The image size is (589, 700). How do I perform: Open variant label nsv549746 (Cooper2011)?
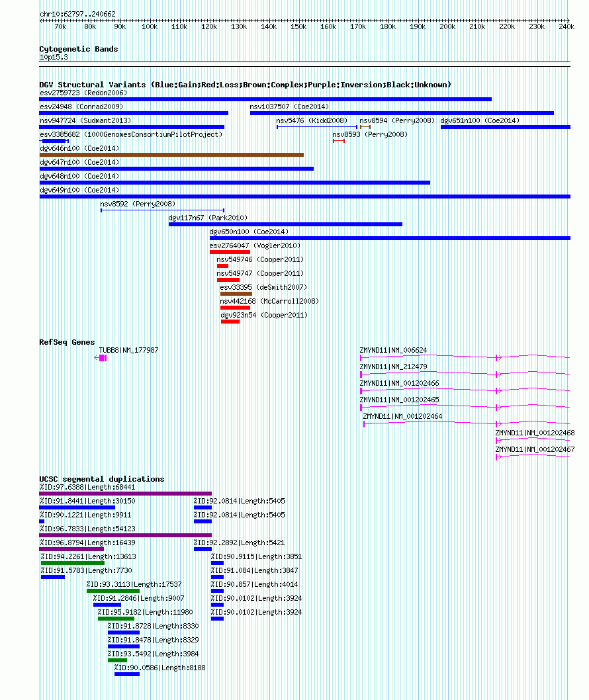pyautogui.click(x=260, y=259)
